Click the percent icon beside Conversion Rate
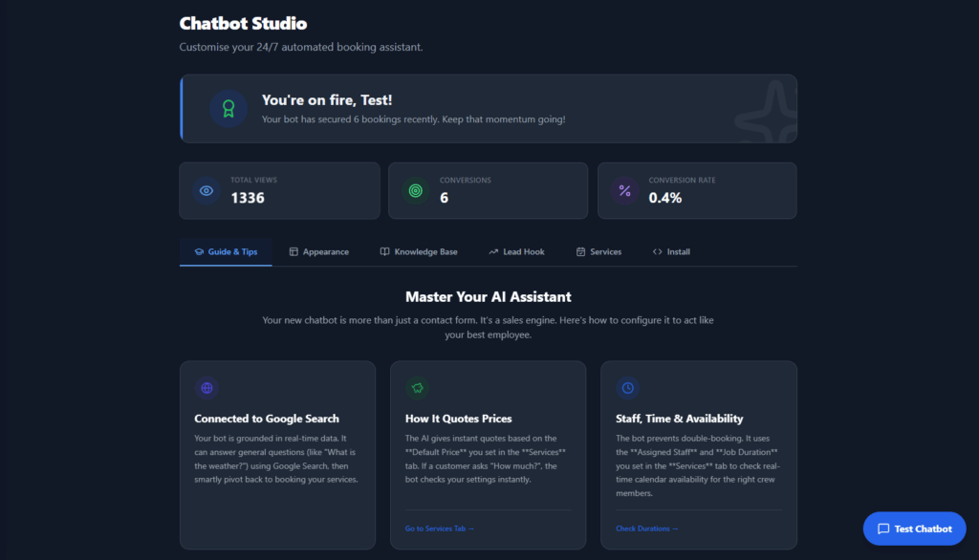The width and height of the screenshot is (979, 560). click(x=624, y=190)
